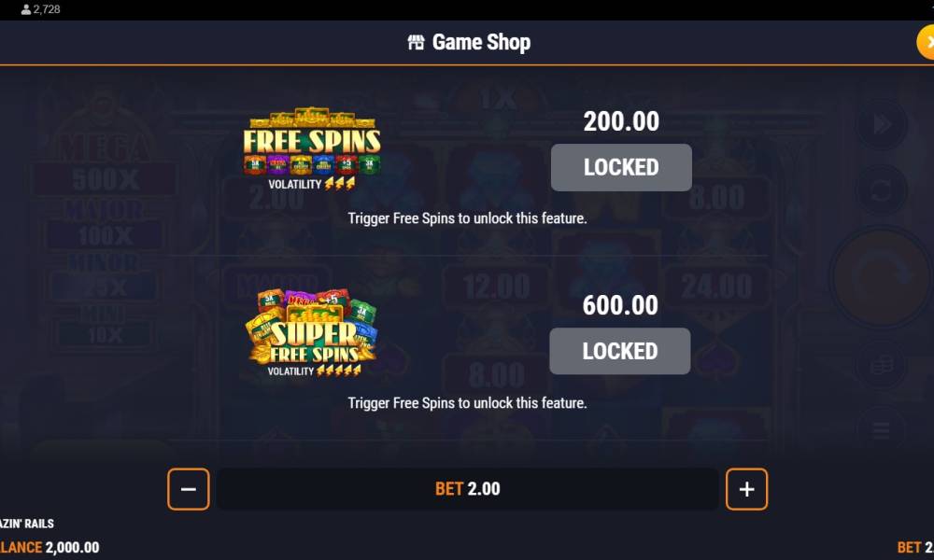This screenshot has height=560, width=934.
Task: Click the Game Shop storefront icon
Action: tap(416, 42)
